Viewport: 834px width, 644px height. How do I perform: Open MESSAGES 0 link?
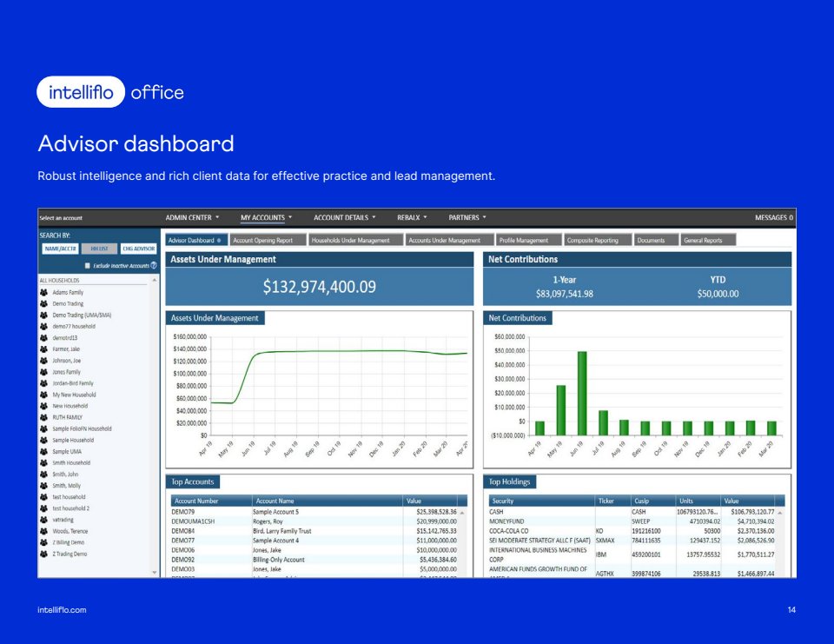pos(773,217)
